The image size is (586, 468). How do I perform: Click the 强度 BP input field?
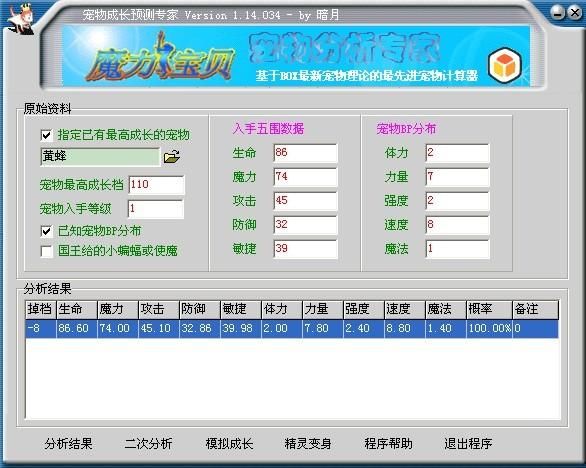click(457, 201)
